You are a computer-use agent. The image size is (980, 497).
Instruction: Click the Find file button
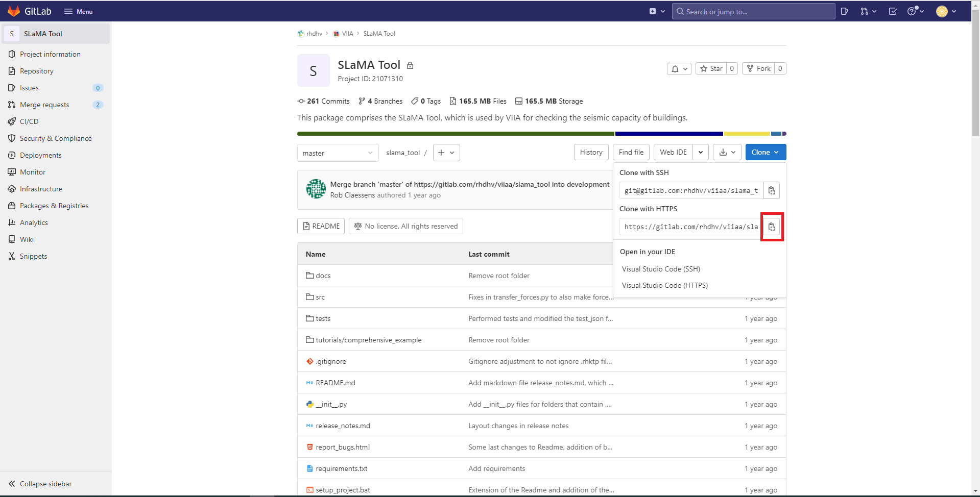coord(631,152)
